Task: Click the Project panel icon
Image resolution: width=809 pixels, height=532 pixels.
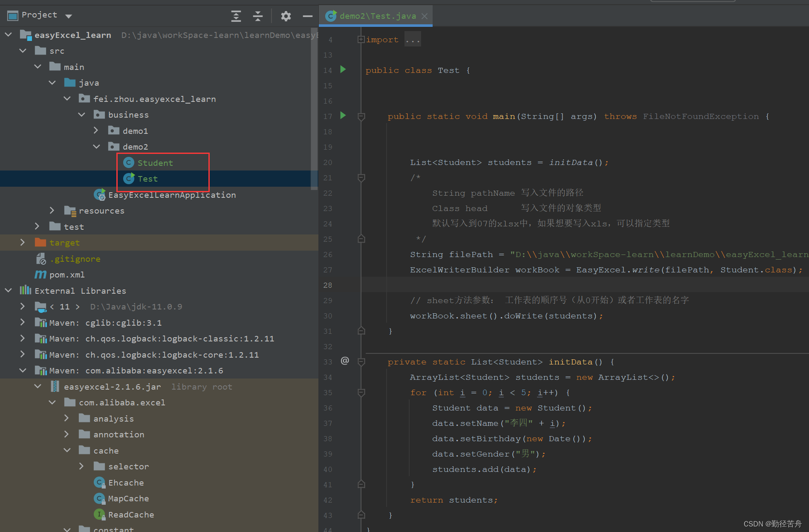Action: pos(13,16)
